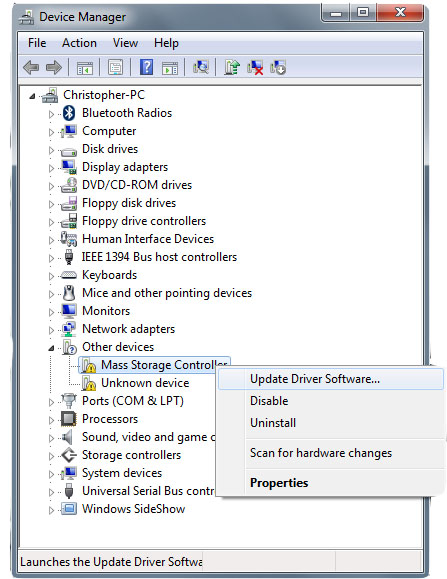Click the Human Interface Devices icon
The width and height of the screenshot is (447, 579).
coord(69,239)
